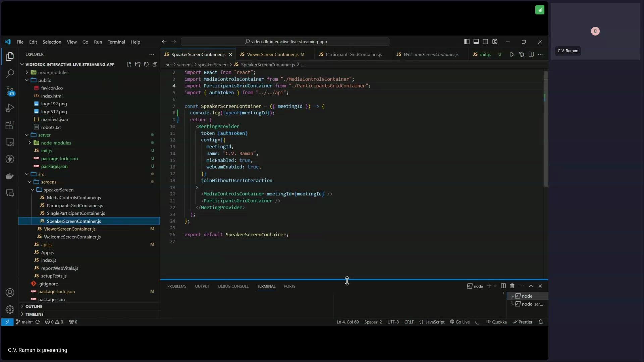Enable word wrap via status bar CRLF option
Viewport: 644px width, 362px height.
(409, 322)
